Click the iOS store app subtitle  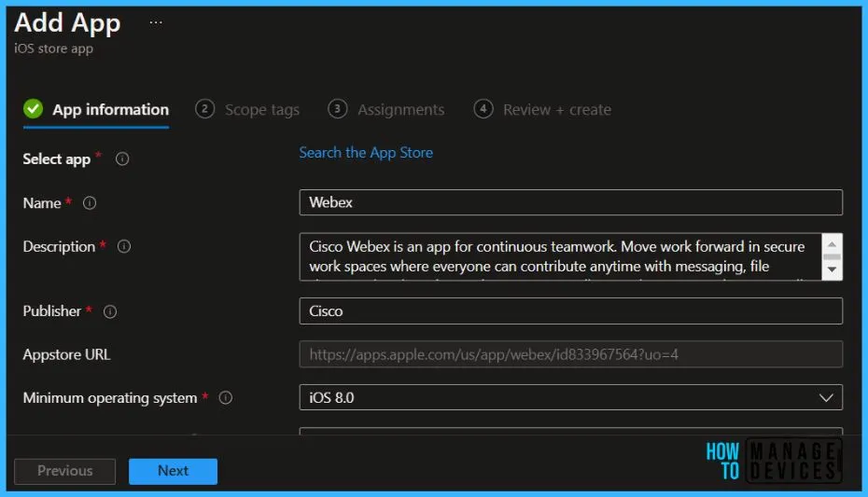pos(54,48)
